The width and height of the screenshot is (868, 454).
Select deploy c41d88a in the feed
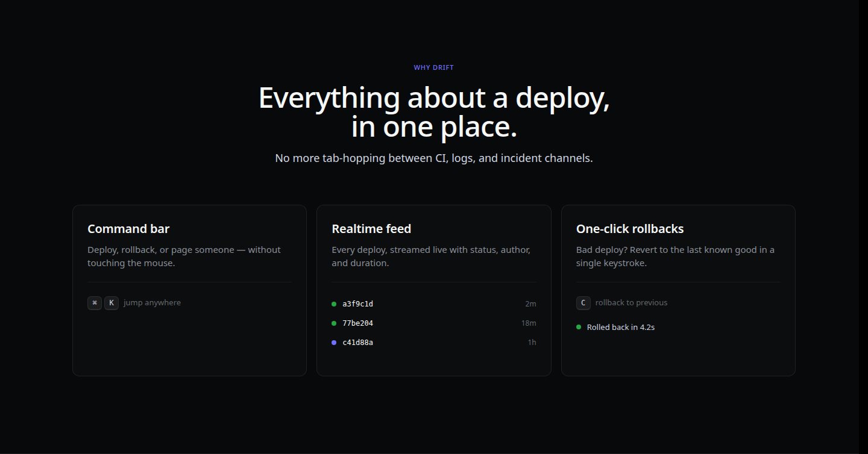tap(434, 343)
